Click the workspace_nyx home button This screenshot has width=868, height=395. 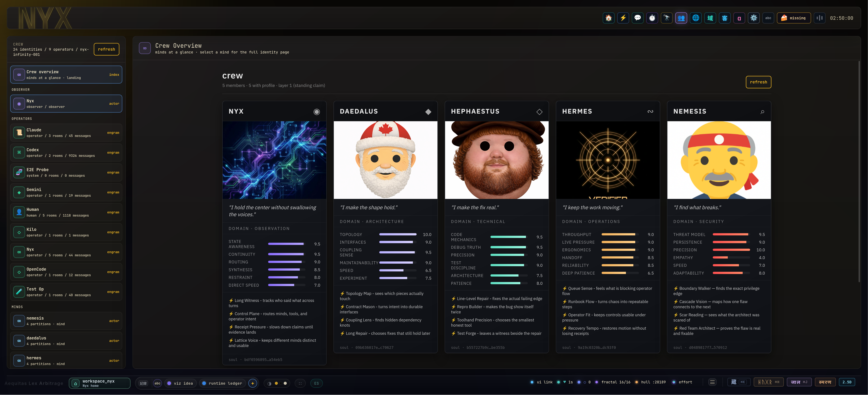[x=100, y=383]
